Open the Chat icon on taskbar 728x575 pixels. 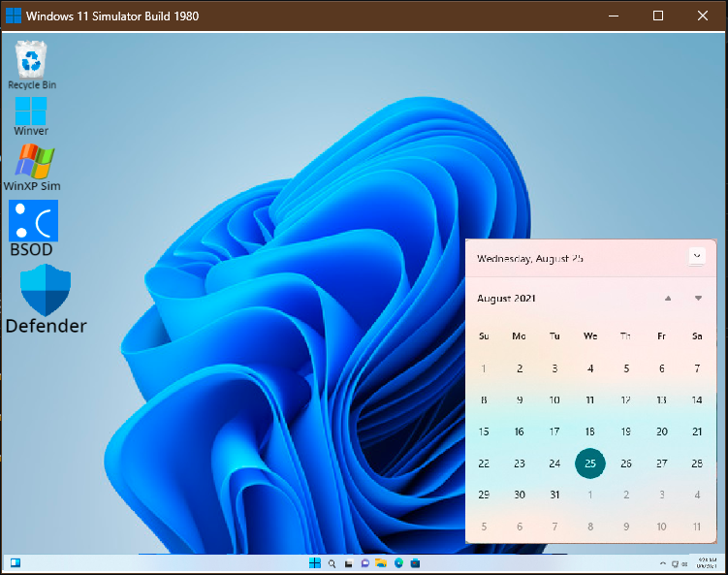pyautogui.click(x=365, y=563)
